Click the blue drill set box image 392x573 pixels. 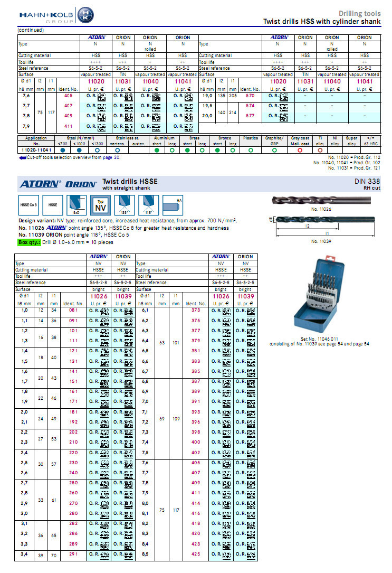(318, 294)
